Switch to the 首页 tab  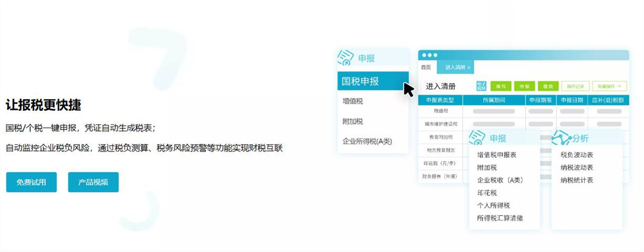[426, 68]
